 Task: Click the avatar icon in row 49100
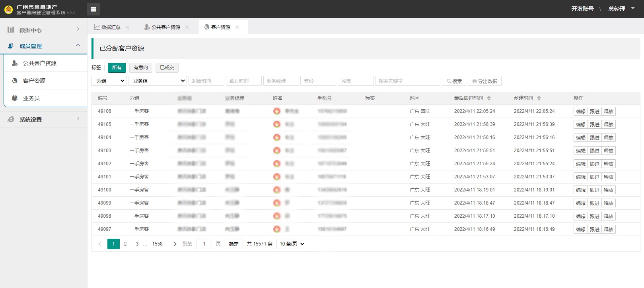277,190
